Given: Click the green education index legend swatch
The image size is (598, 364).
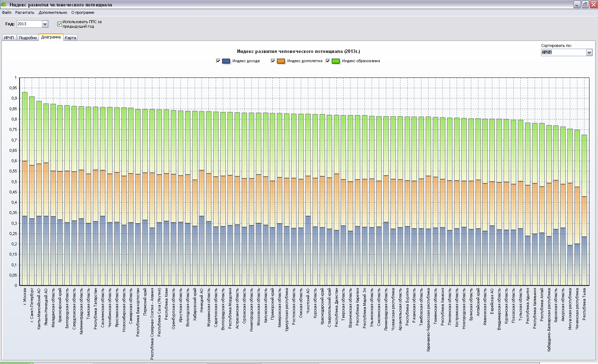Looking at the screenshot, I should pos(336,61).
